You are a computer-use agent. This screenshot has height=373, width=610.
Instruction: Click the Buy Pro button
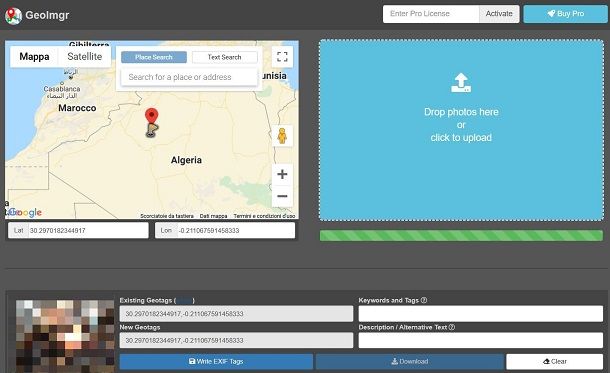565,14
